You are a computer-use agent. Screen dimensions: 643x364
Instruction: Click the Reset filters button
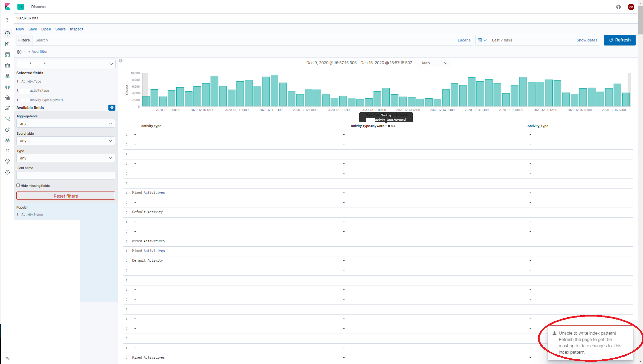66,196
